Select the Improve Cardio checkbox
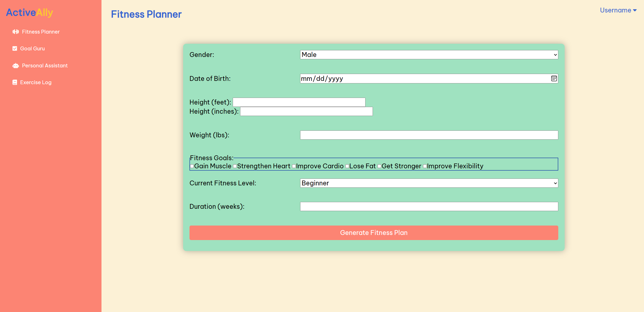Image resolution: width=644 pixels, height=312 pixels. 294,166
